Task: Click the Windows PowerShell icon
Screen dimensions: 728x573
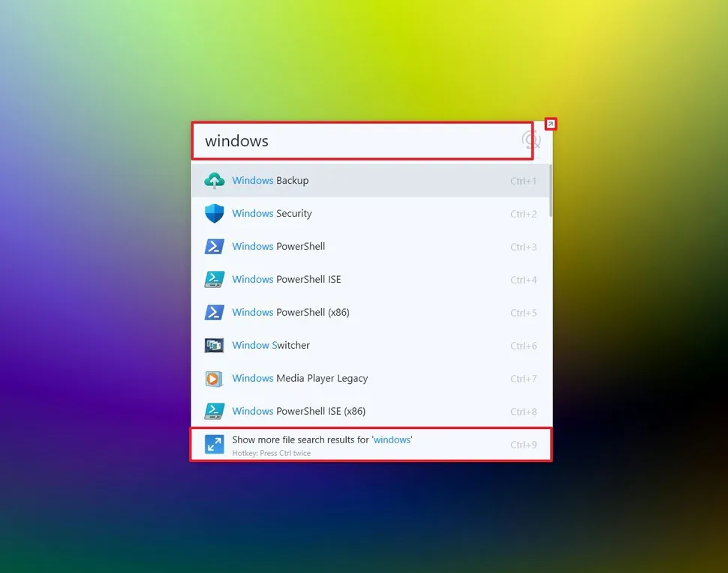Action: [214, 246]
